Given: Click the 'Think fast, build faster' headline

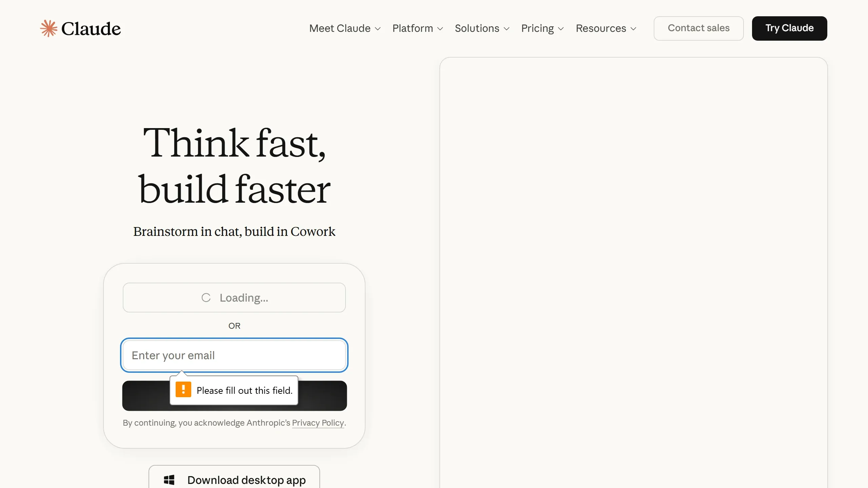Looking at the screenshot, I should 234,165.
